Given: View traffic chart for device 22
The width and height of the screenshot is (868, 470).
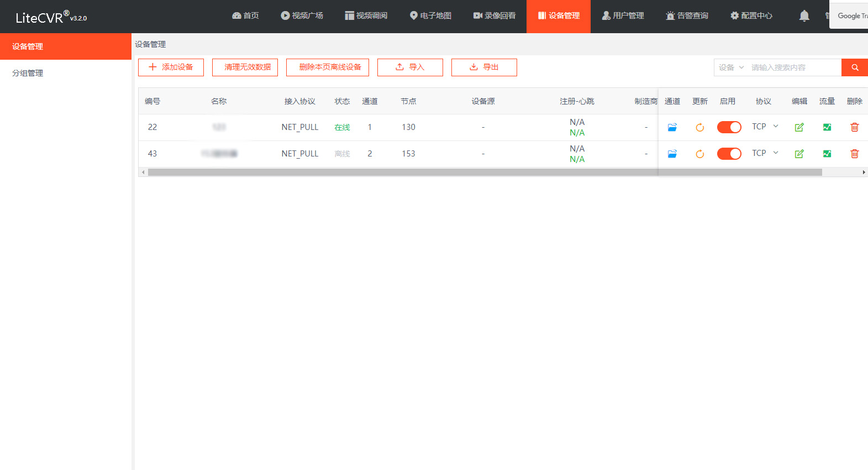Looking at the screenshot, I should tap(827, 127).
